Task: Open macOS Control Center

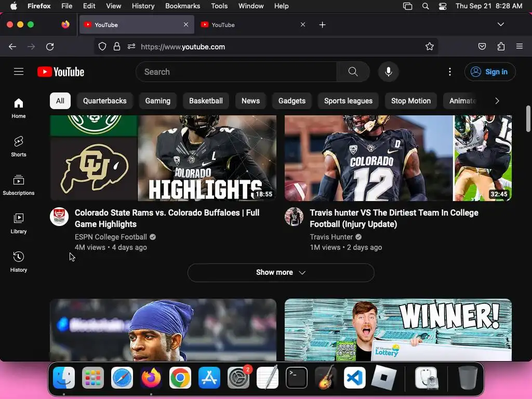Action: pyautogui.click(x=443, y=6)
